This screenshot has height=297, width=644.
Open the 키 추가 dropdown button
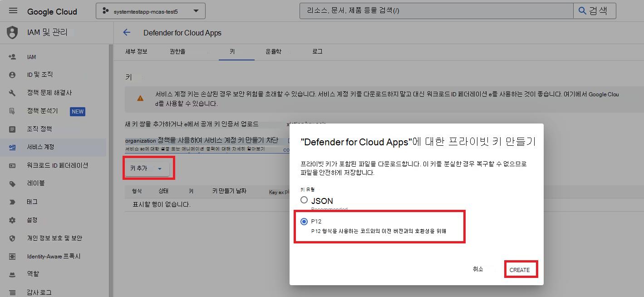(x=147, y=168)
